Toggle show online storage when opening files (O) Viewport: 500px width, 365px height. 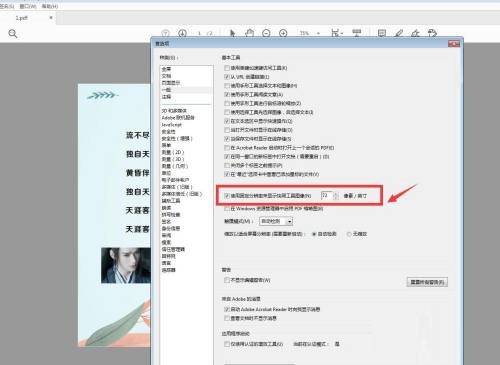click(x=227, y=130)
